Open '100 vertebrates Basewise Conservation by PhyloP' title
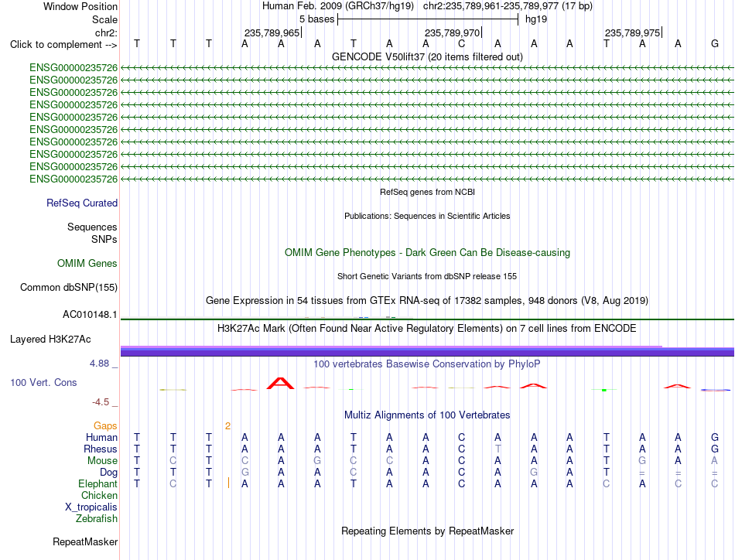This screenshot has height=560, width=735. [427, 364]
